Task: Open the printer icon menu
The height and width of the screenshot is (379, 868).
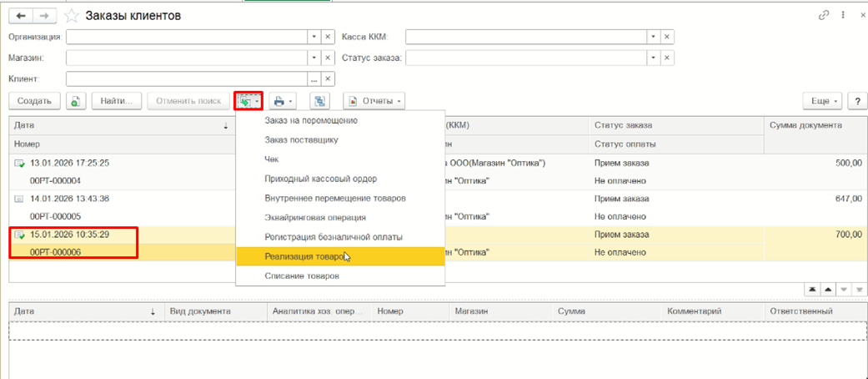Action: (x=283, y=101)
